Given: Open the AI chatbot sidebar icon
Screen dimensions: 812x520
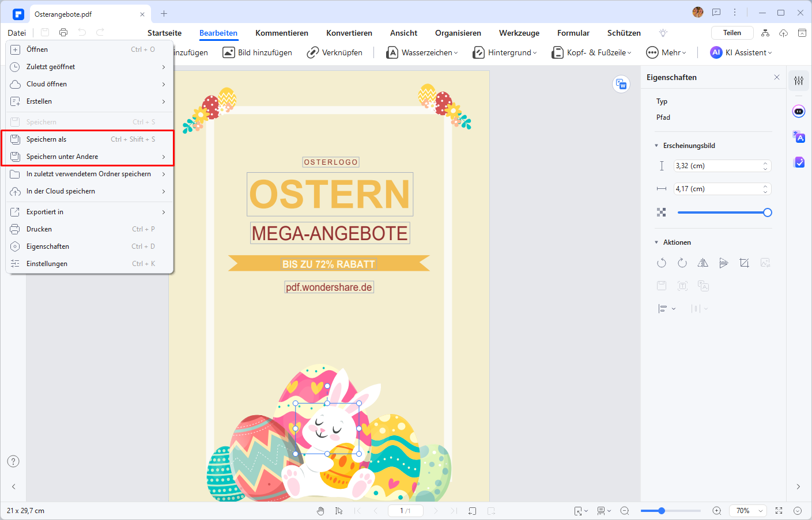Looking at the screenshot, I should coord(799,111).
